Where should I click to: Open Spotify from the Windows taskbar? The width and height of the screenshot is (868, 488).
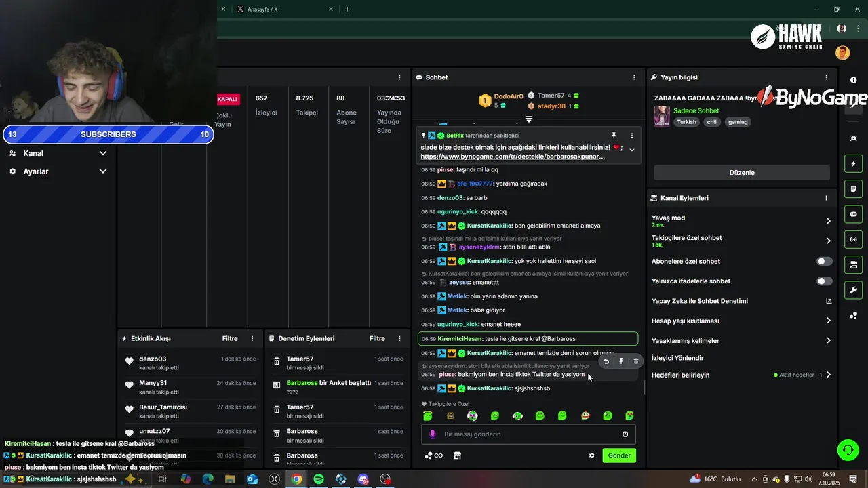[x=319, y=479]
